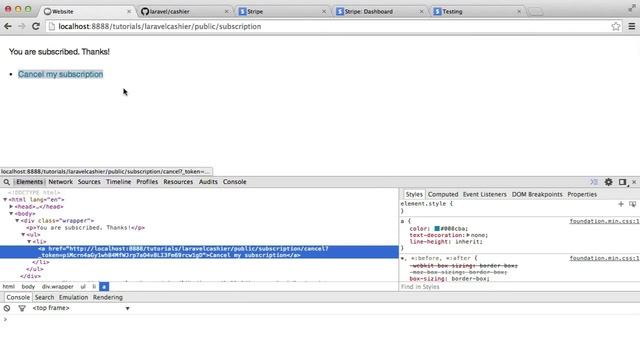Click the html breadcrumb
Viewport: 640px width, 360px height.
coord(9,287)
